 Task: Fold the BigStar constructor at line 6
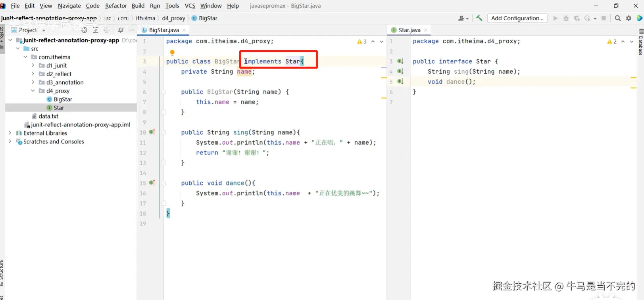[163, 92]
